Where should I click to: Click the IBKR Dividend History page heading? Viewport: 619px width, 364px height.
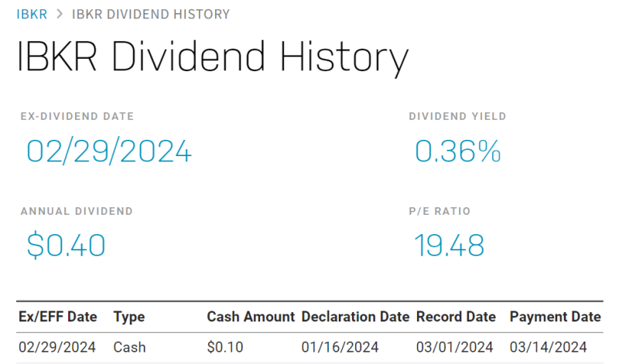(212, 58)
